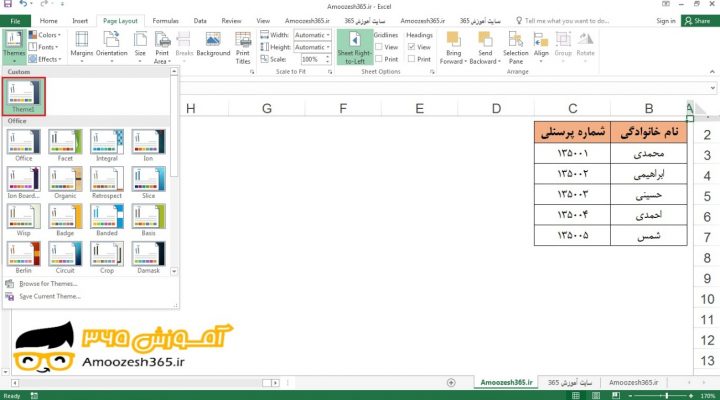Expand the formula bar
The width and height of the screenshot is (720, 400).
(x=713, y=88)
